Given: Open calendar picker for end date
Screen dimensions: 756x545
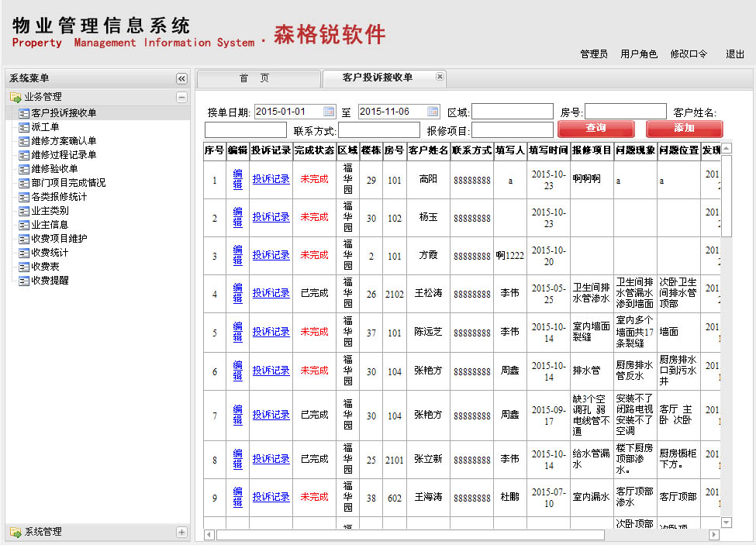Looking at the screenshot, I should (433, 112).
